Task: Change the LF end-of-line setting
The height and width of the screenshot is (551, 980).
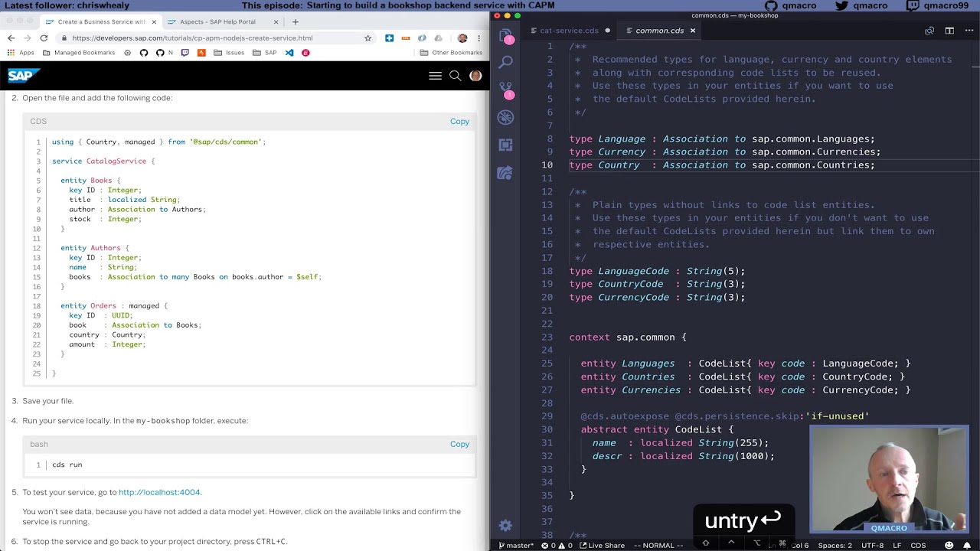Action: [x=897, y=545]
